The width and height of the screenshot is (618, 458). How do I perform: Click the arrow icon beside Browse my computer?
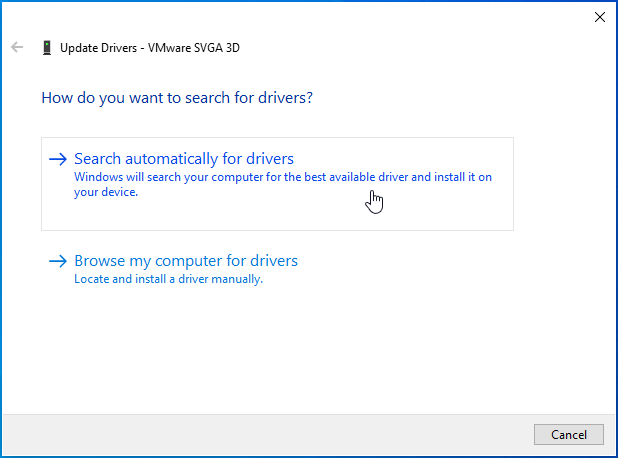pyautogui.click(x=58, y=261)
